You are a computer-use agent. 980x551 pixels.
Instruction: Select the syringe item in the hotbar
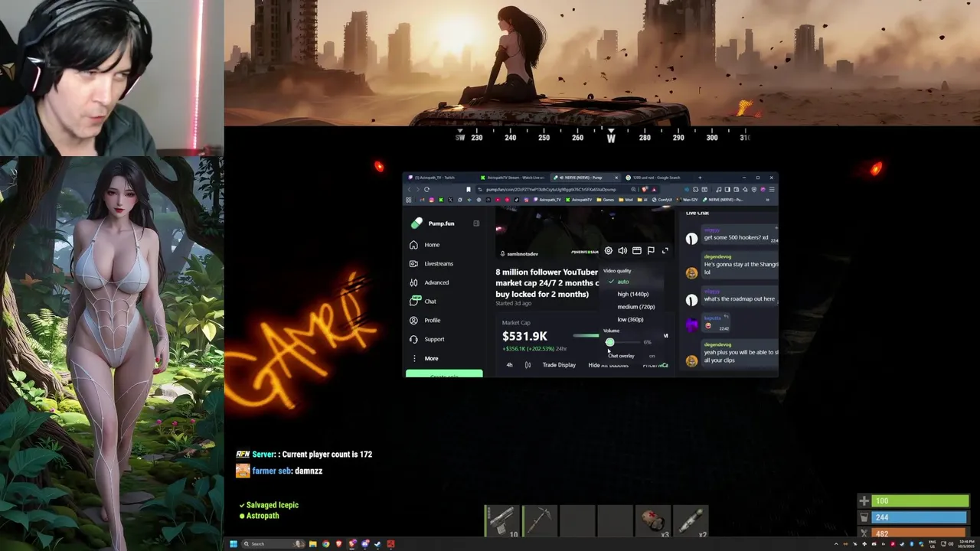coord(691,520)
